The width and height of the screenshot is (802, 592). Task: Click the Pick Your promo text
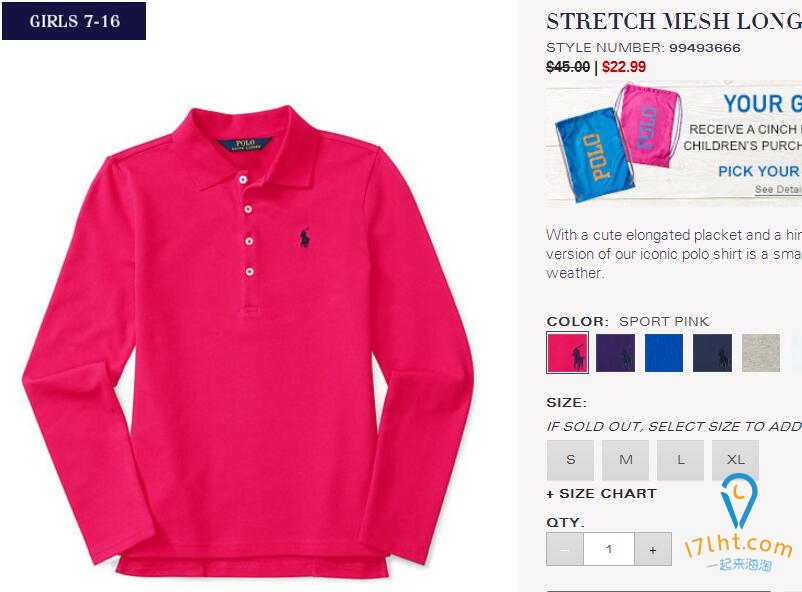[759, 171]
